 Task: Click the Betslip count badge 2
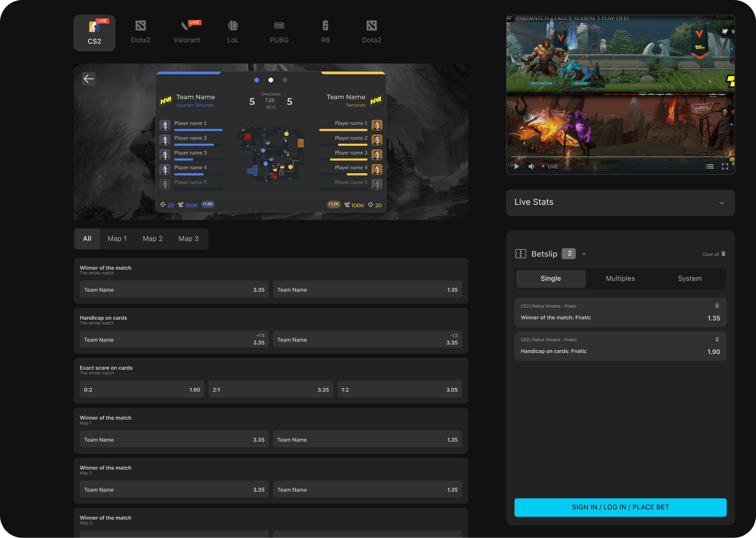click(x=569, y=254)
